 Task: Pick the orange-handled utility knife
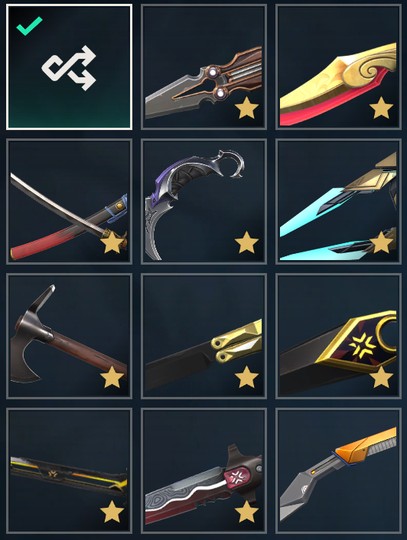pos(338,471)
